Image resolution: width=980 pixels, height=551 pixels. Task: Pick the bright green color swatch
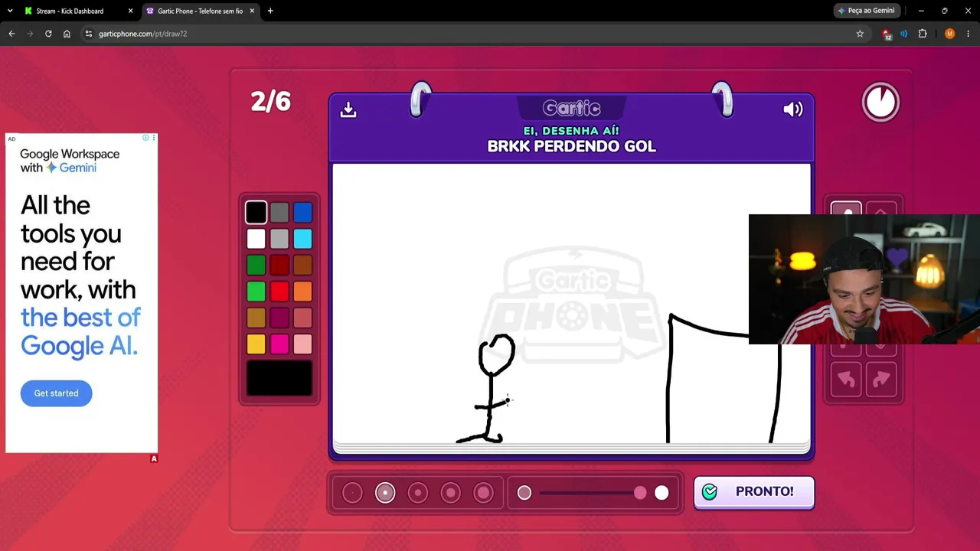[x=256, y=292]
